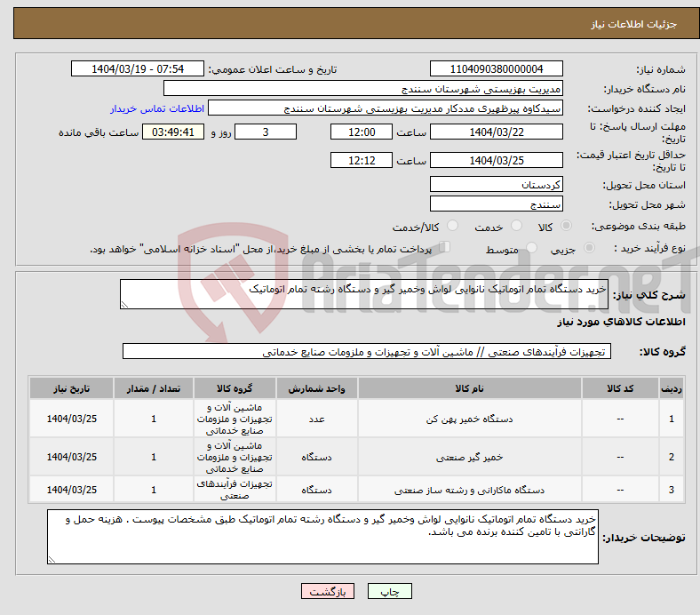Click the تعداد / مقدار column header
700x615 pixels.
[154, 388]
